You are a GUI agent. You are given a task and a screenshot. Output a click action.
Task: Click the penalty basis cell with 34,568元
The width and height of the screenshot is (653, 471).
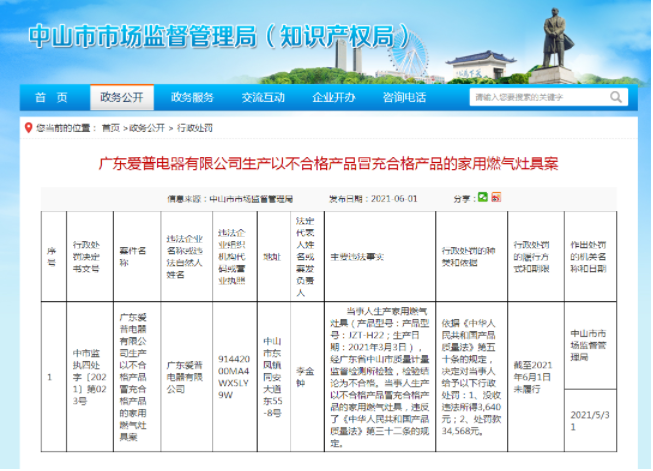[472, 377]
